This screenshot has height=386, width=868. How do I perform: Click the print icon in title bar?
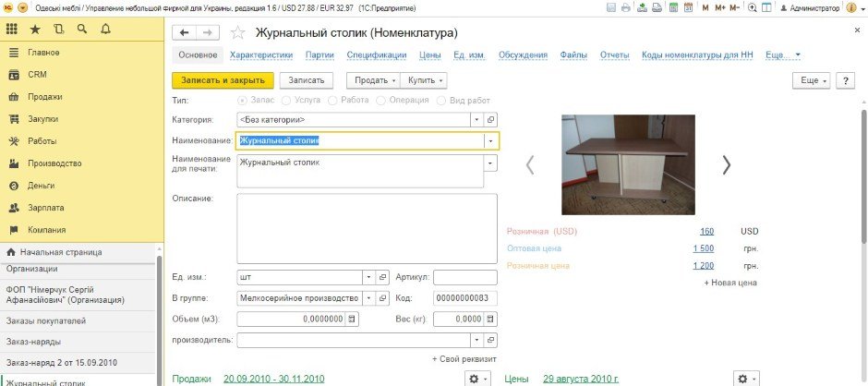[625, 7]
